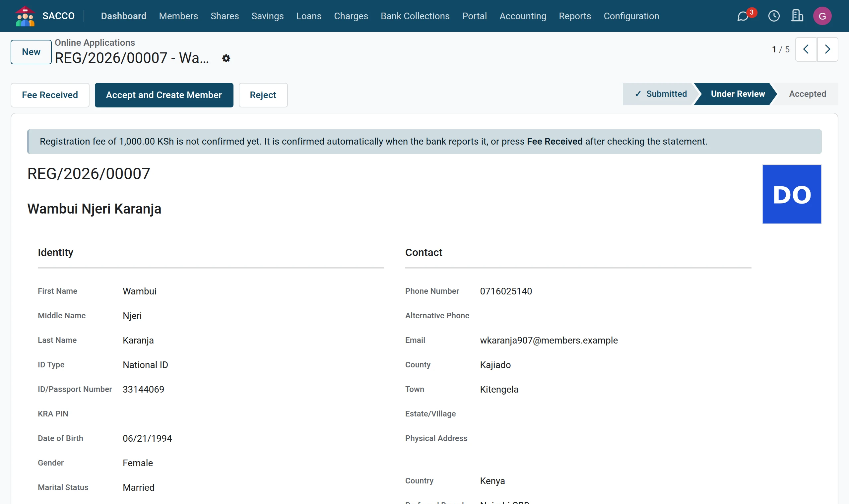The width and height of the screenshot is (849, 504).
Task: Click the DO applicant photo thumbnail
Action: click(792, 194)
